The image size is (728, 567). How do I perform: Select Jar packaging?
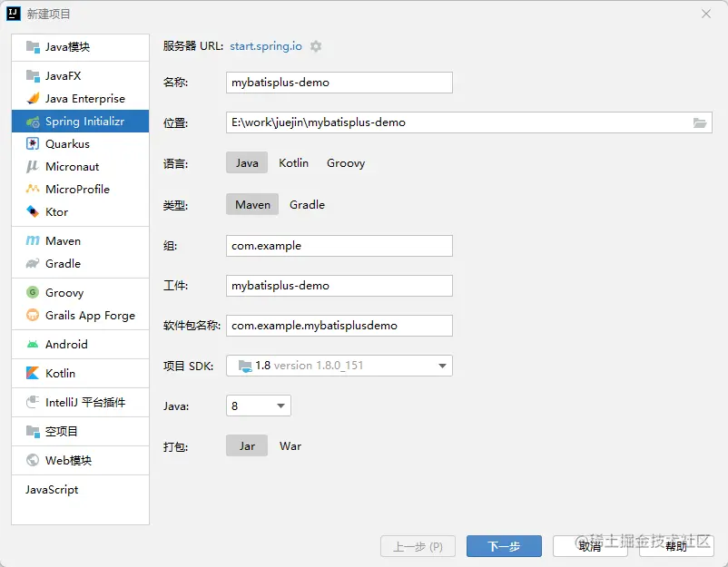247,446
